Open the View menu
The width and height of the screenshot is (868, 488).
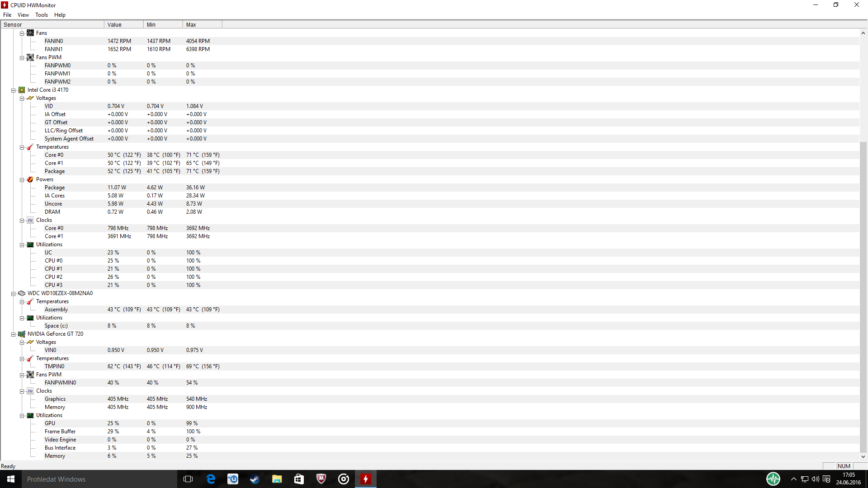tap(23, 15)
